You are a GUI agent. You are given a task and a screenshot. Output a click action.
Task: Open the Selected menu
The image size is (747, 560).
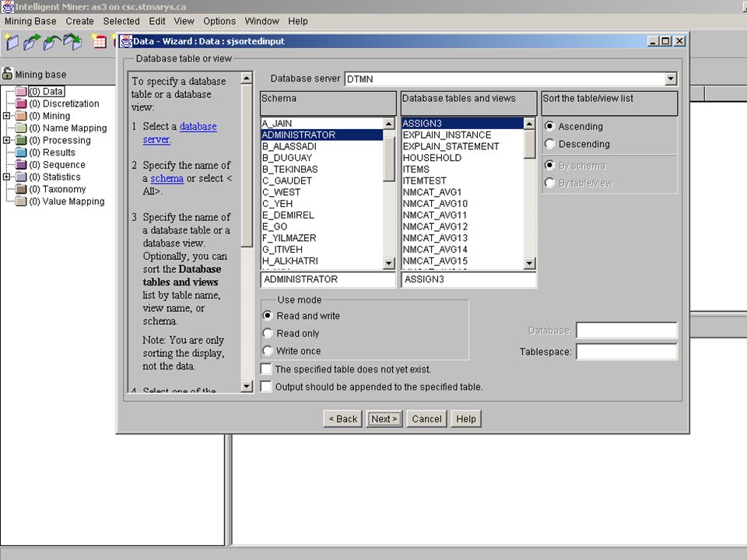pyautogui.click(x=121, y=22)
